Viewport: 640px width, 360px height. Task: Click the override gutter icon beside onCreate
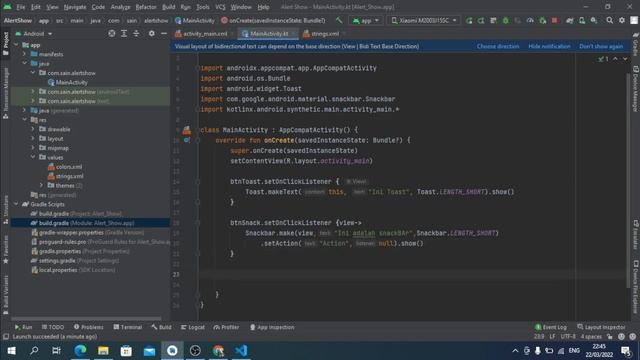[x=187, y=140]
